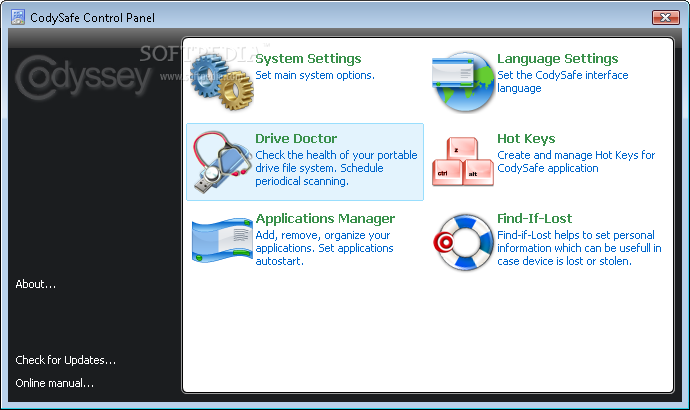Viewport: 690px width, 410px height.
Task: Click the Hot Keys keyboard keys icon
Action: point(463,161)
